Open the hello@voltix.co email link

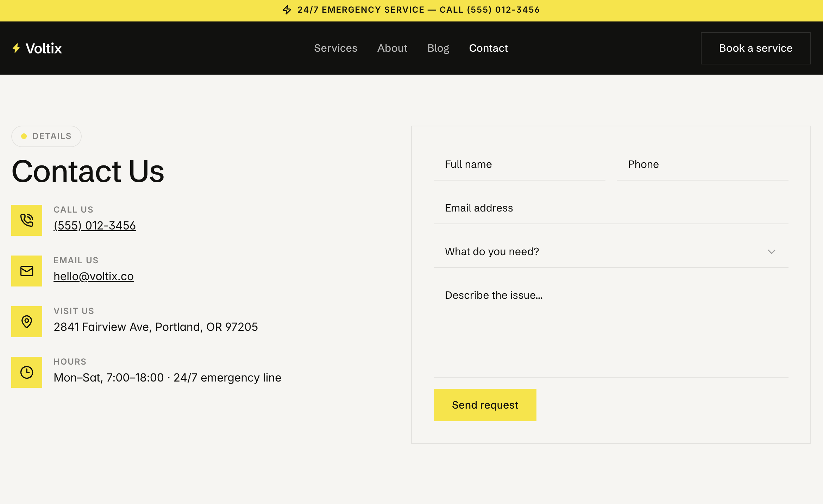(x=94, y=276)
